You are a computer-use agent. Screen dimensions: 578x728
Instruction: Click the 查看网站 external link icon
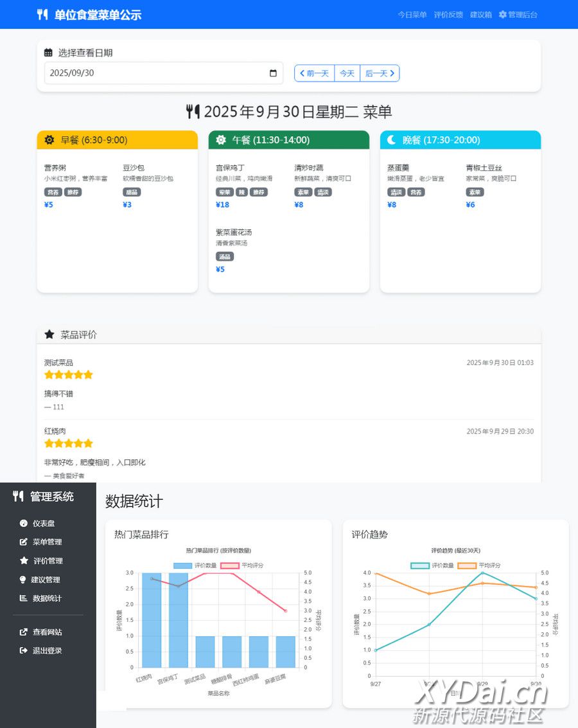(24, 632)
